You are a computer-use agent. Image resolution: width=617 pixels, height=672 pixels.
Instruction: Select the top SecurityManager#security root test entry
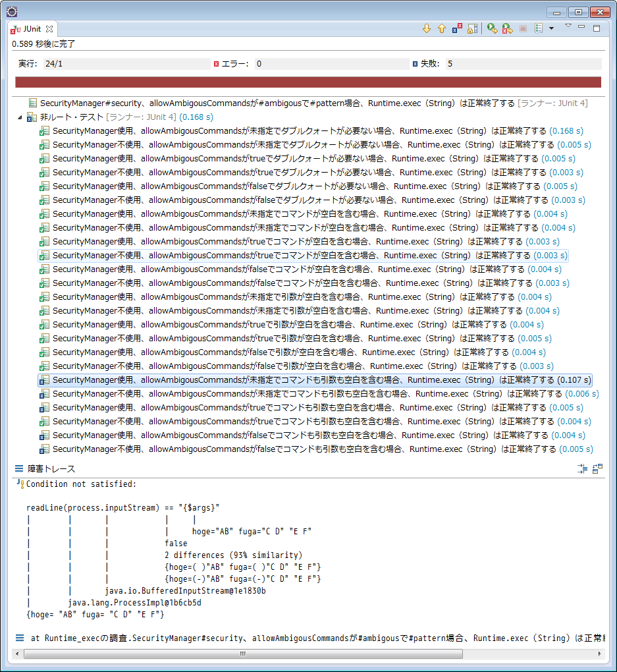pyautogui.click(x=277, y=103)
